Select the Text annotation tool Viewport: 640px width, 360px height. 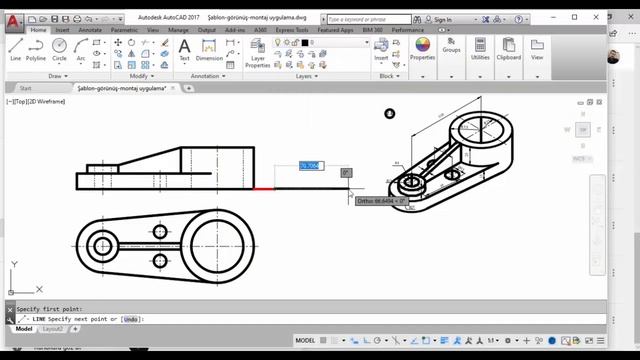click(184, 49)
